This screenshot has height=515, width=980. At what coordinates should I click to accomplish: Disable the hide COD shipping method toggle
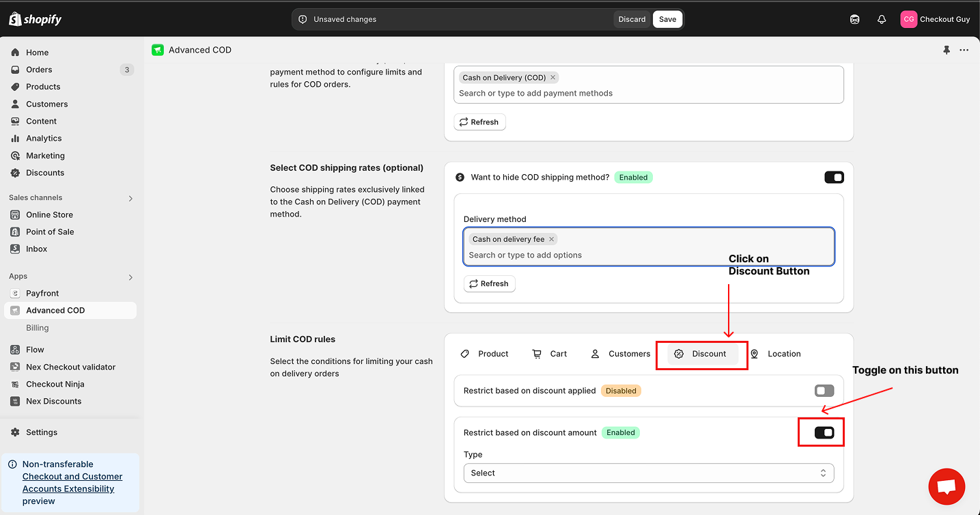click(x=834, y=178)
